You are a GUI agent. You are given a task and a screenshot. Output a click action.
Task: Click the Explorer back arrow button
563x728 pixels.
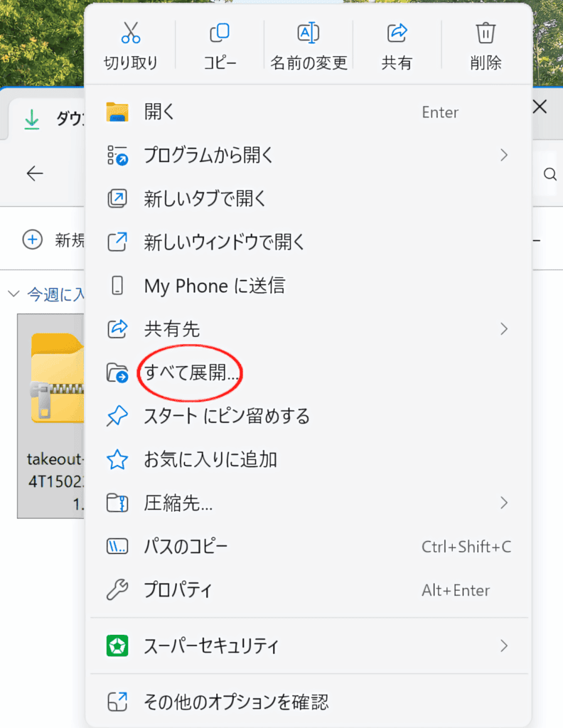[x=35, y=173]
